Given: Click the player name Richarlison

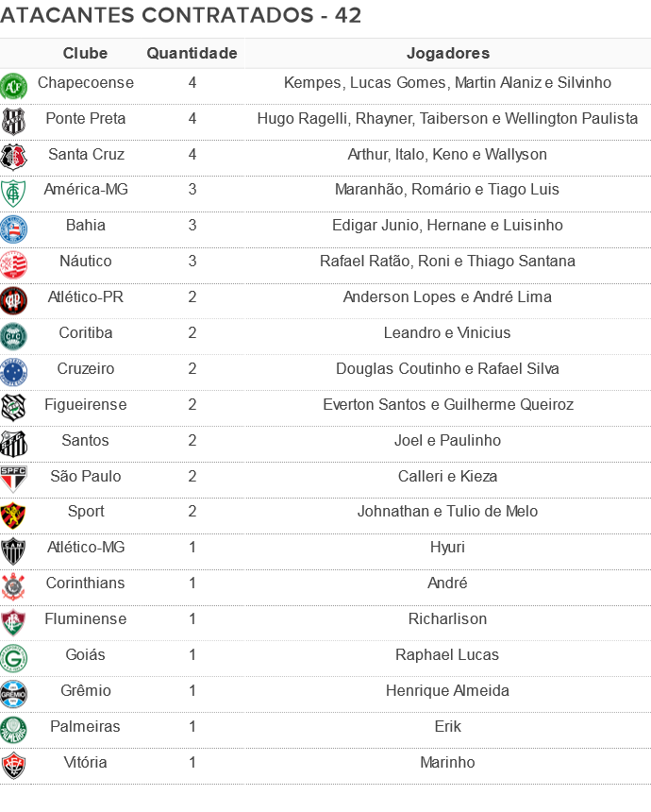Looking at the screenshot, I should pyautogui.click(x=447, y=618).
